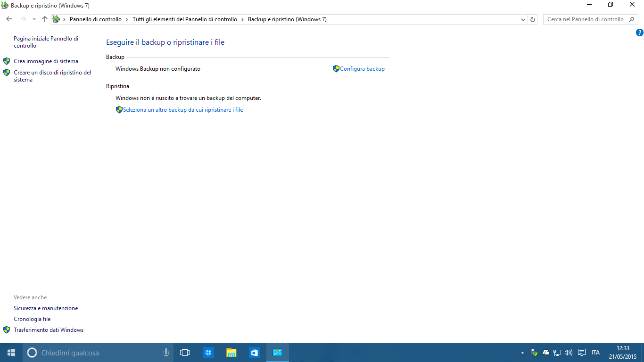Open 'Trasferimento dati Windows' link
The image size is (644, 362).
(x=49, y=330)
